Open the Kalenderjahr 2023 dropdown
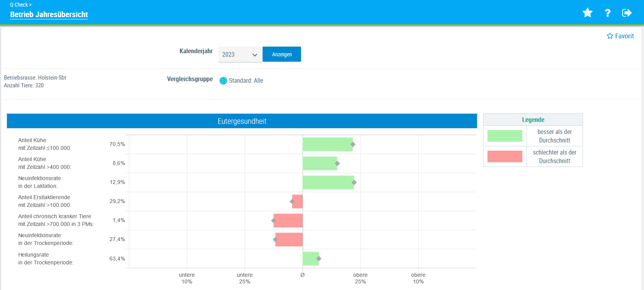The width and height of the screenshot is (644, 290). click(240, 55)
